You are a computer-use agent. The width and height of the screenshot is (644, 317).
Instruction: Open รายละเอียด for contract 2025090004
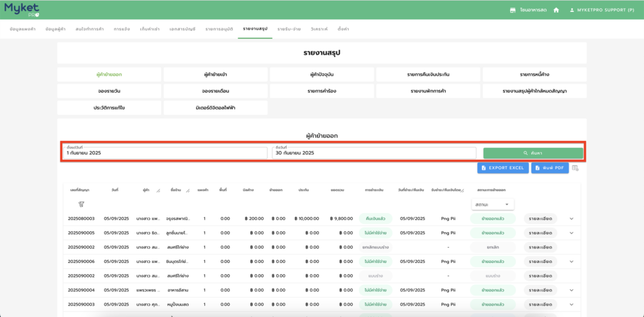click(540, 291)
